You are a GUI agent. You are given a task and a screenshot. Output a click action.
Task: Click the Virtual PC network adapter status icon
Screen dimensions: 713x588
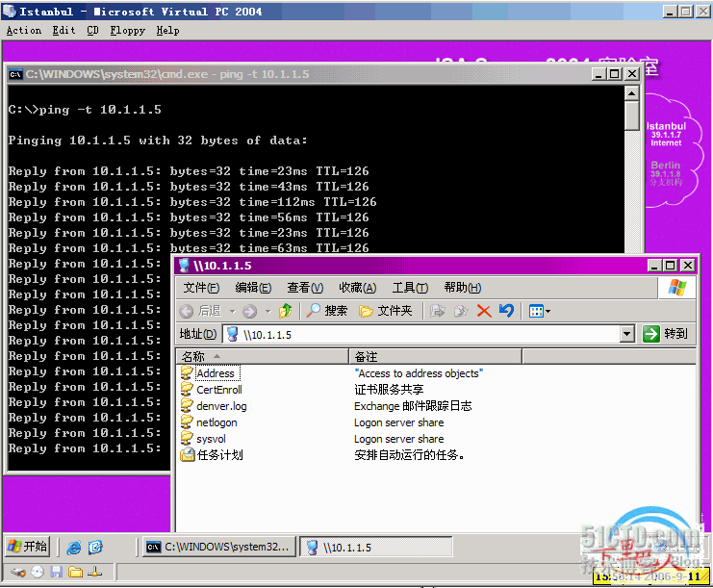coord(94,572)
